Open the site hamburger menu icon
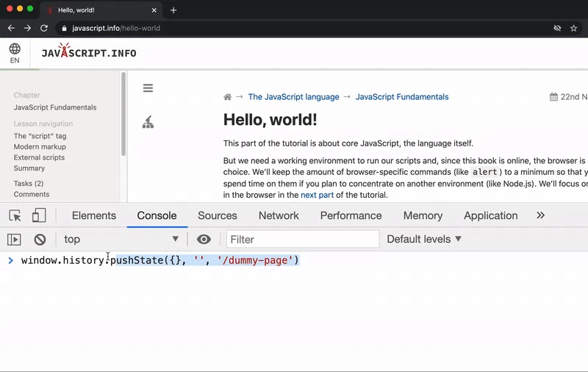Screen dimensions: 588x372 tap(148, 88)
